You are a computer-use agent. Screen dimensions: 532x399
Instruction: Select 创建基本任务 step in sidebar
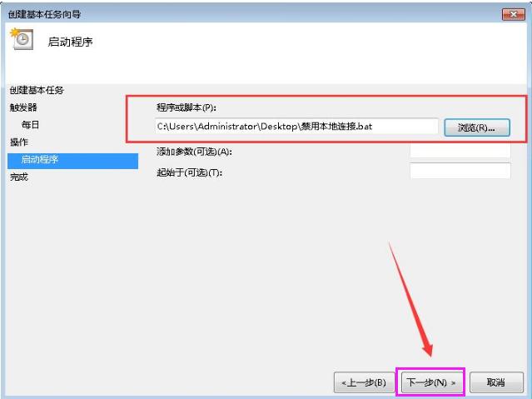(x=37, y=90)
